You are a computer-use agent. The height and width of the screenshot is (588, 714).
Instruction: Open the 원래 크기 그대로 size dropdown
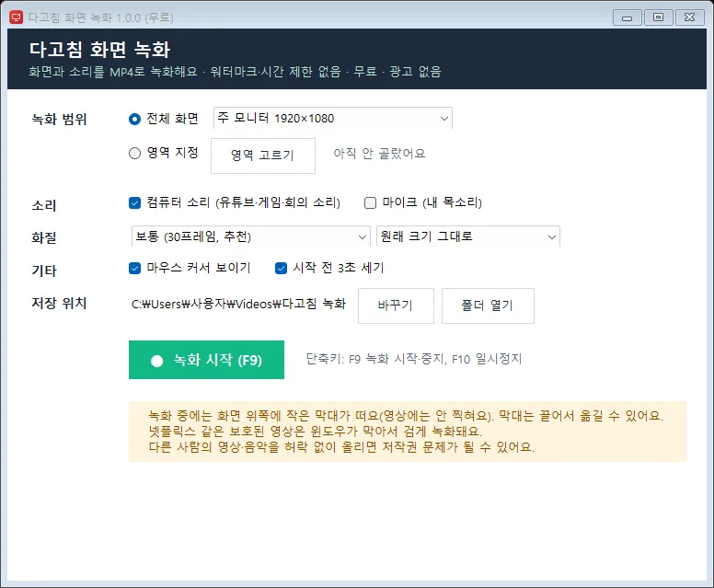pyautogui.click(x=468, y=236)
